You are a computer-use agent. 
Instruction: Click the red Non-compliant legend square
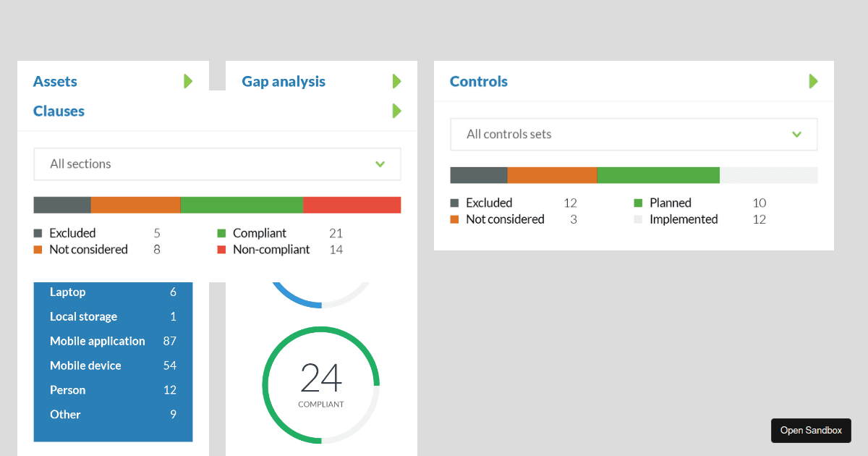coord(221,249)
